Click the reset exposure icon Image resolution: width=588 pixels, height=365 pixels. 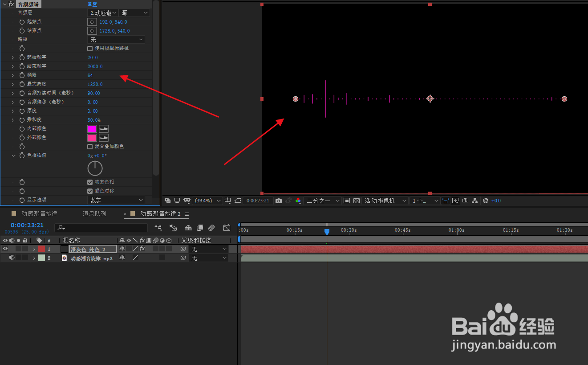click(486, 201)
